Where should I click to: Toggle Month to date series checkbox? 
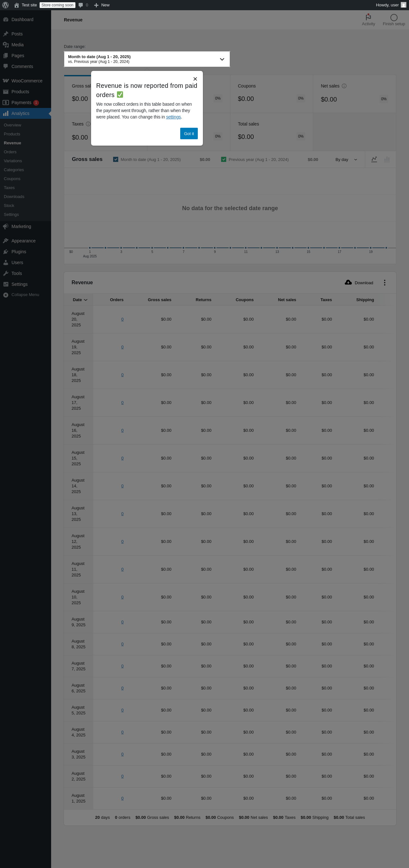[116, 159]
